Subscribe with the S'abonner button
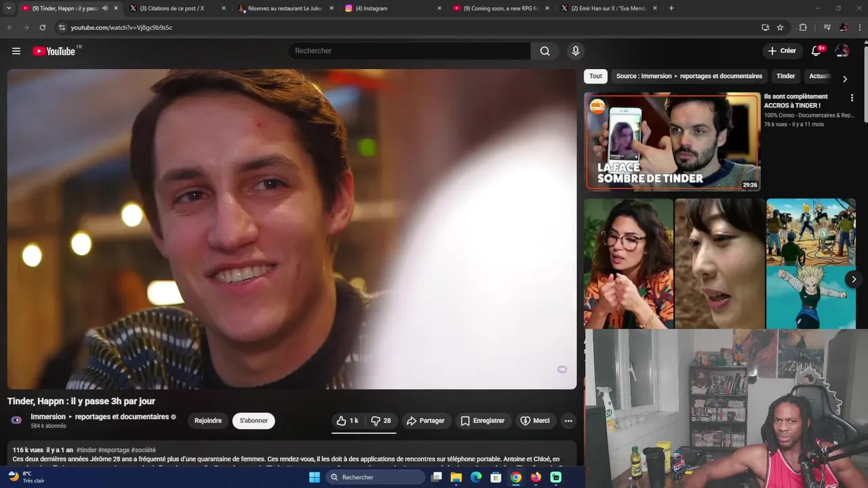Viewport: 868px width, 488px height. click(x=254, y=421)
